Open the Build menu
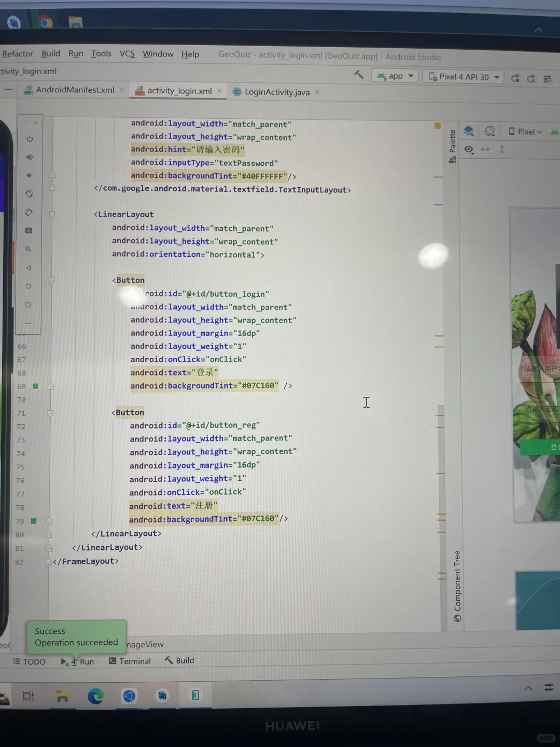 (51, 53)
